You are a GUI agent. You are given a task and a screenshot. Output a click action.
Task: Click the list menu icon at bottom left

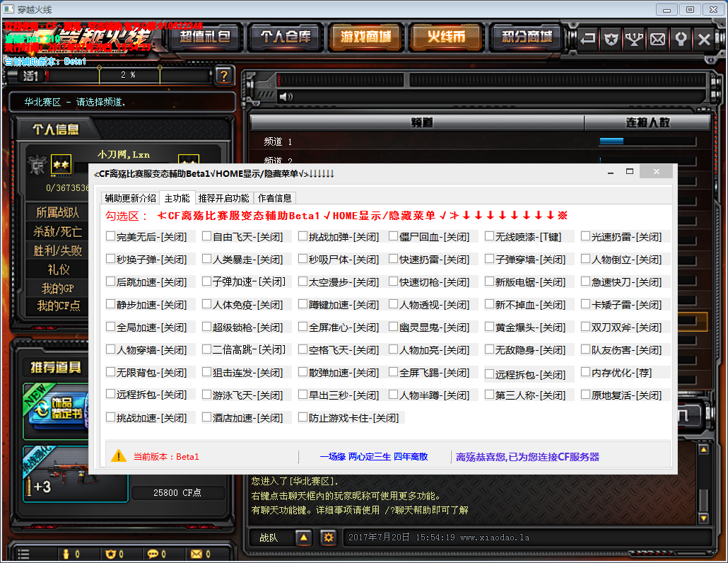23,554
